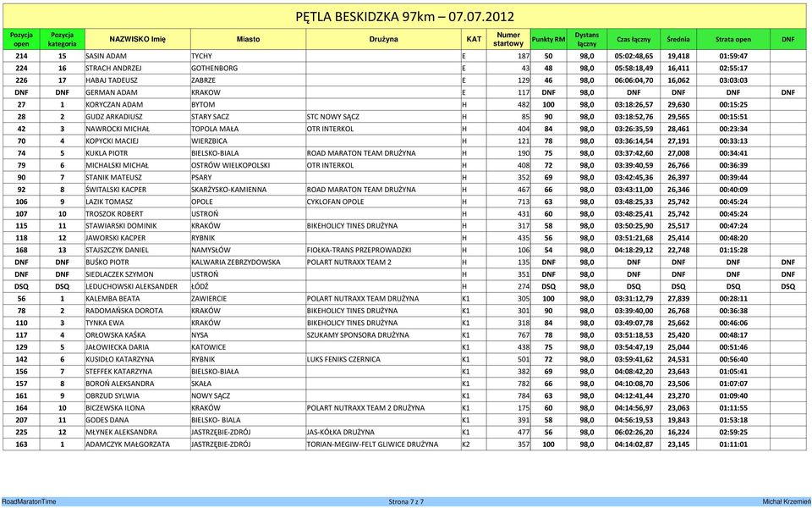
Task: Click the name TROSZOK ROBERT
Action: (114, 213)
